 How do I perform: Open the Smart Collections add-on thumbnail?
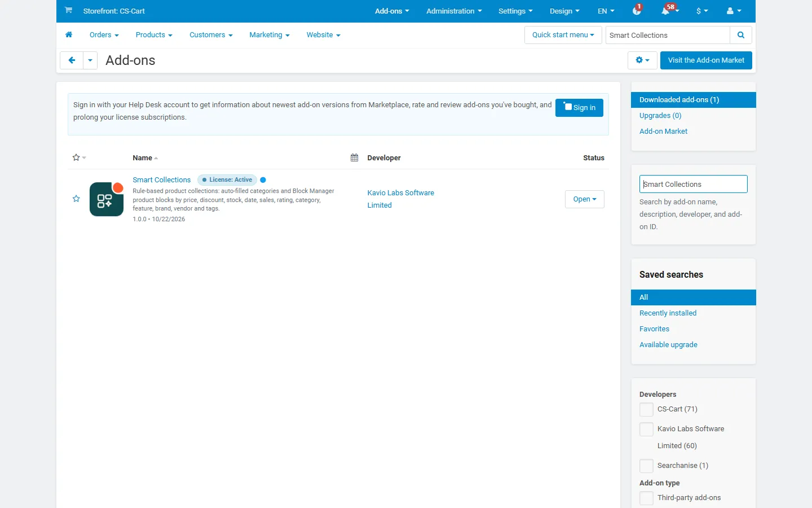[107, 199]
